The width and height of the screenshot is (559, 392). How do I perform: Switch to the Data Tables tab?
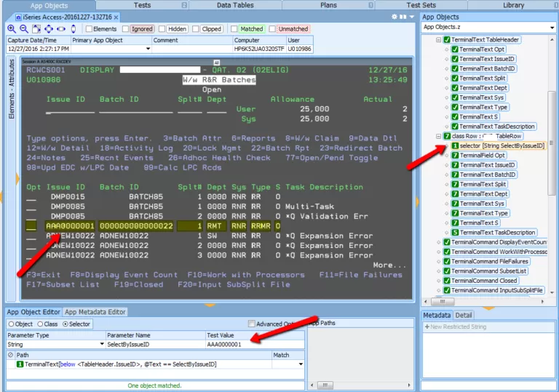point(234,5)
